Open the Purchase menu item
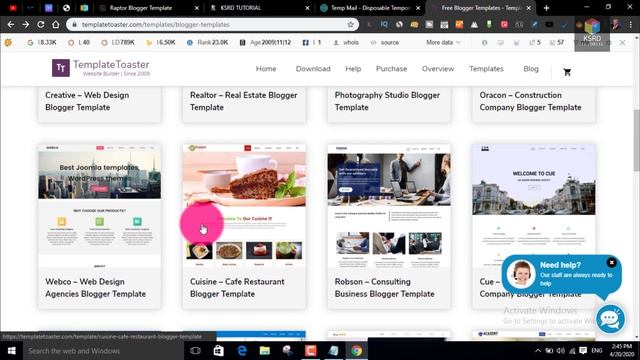Viewport: 640px width, 360px height. click(391, 69)
